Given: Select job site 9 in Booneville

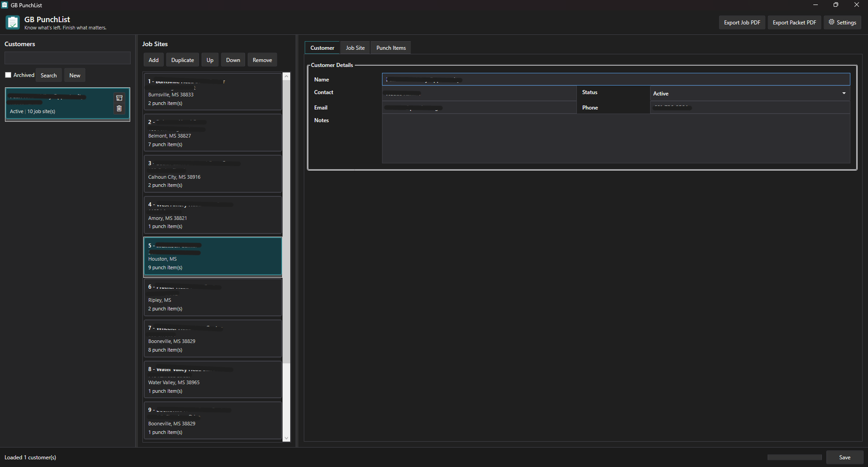Looking at the screenshot, I should 213,421.
